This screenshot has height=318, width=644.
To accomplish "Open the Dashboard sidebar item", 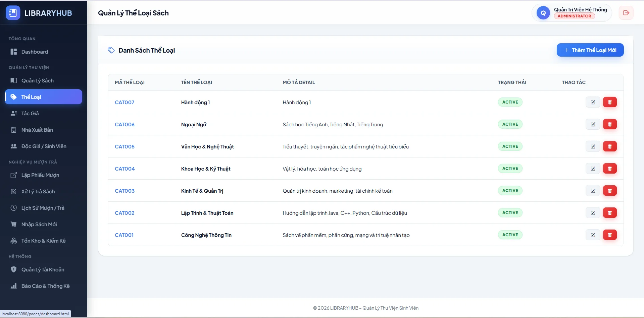I will tap(44, 52).
